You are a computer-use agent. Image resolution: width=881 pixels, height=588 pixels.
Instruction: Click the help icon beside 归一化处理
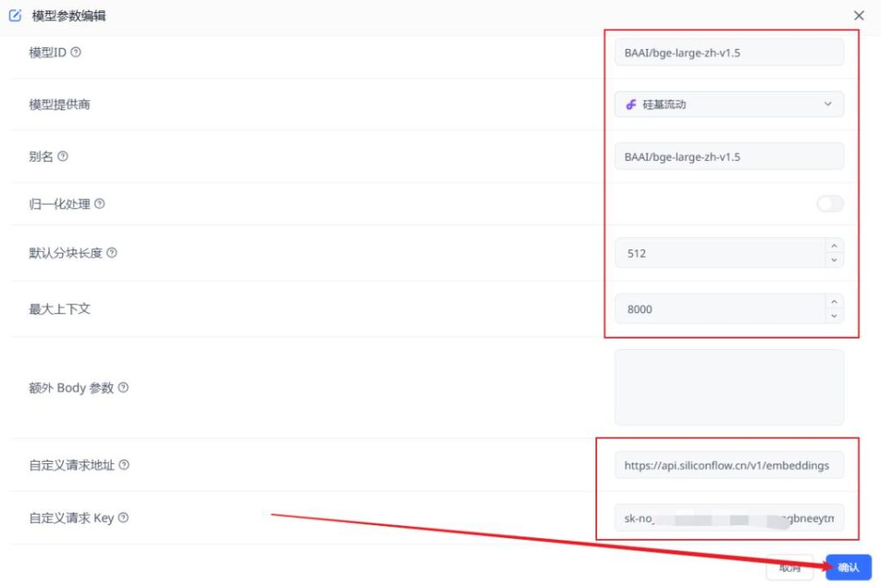(x=100, y=204)
